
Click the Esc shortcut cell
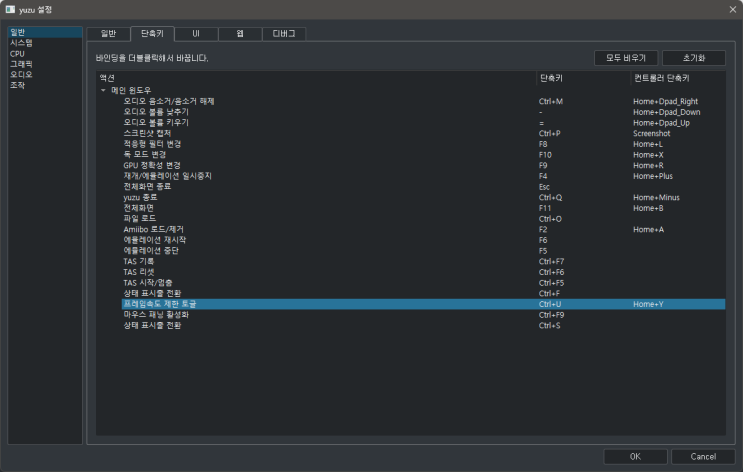pyautogui.click(x=544, y=187)
